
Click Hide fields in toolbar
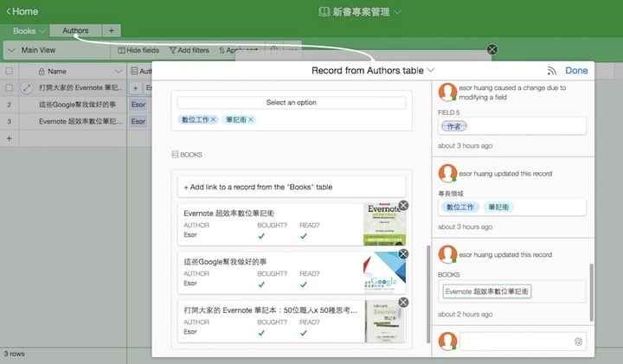click(138, 50)
